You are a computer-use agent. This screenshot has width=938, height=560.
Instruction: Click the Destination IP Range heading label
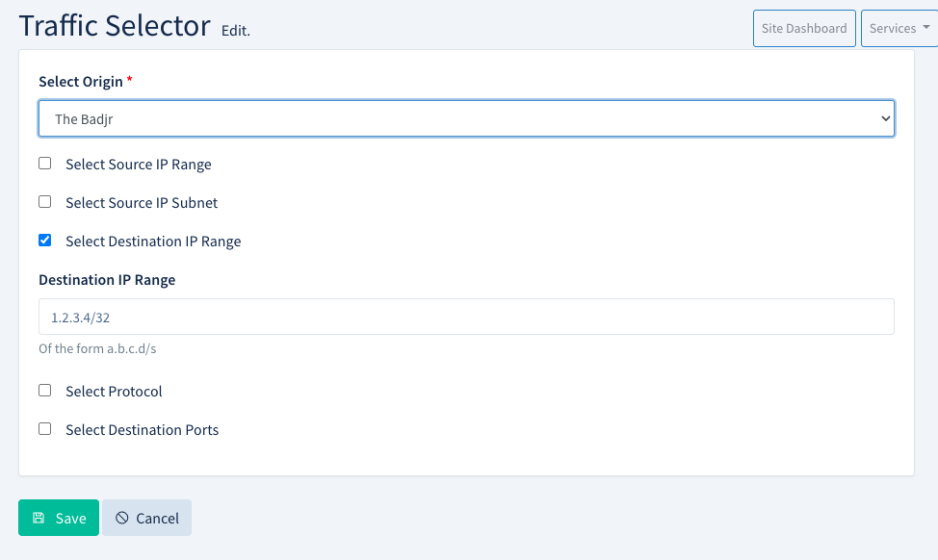[x=107, y=280]
